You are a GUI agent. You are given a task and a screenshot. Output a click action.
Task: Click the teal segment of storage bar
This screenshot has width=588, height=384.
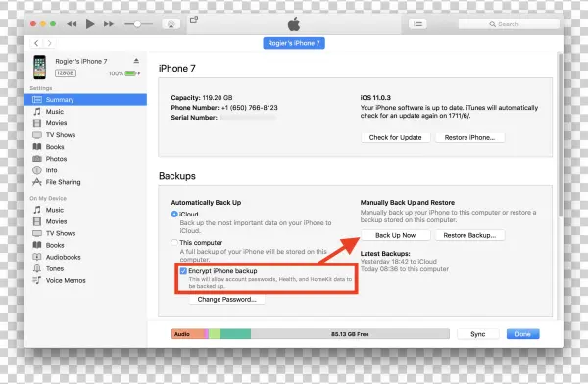[x=235, y=334]
